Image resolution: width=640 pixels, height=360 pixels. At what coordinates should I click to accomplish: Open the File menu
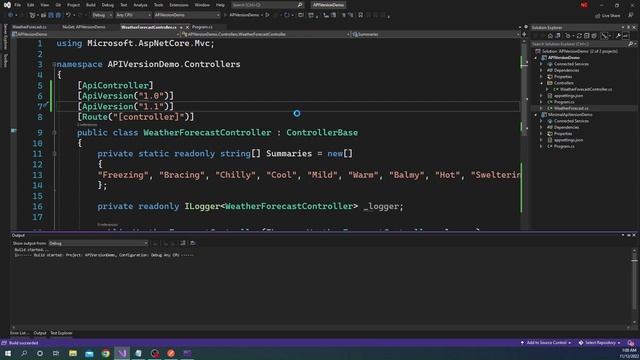[x=18, y=5]
